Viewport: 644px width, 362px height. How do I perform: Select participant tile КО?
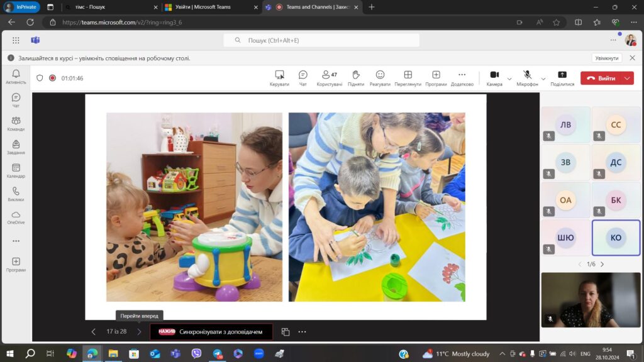[616, 238]
